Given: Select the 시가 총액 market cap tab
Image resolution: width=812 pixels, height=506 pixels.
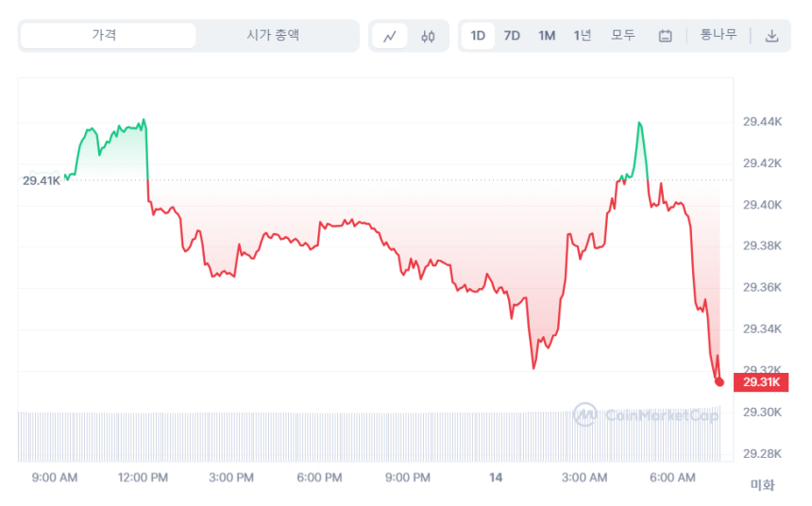Looking at the screenshot, I should tap(272, 36).
